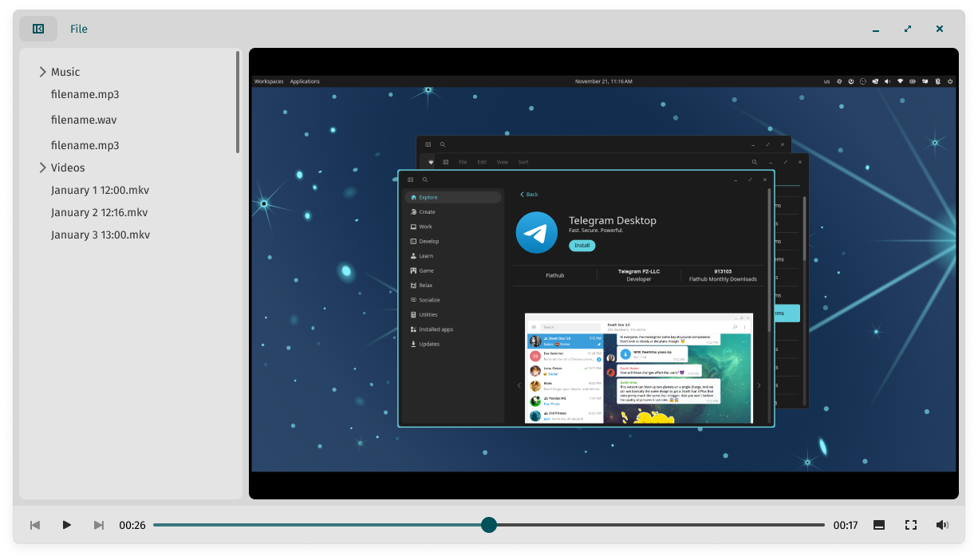The width and height of the screenshot is (978, 560).
Task: Select January 2 12:16.mkv in the playlist
Action: 100,212
